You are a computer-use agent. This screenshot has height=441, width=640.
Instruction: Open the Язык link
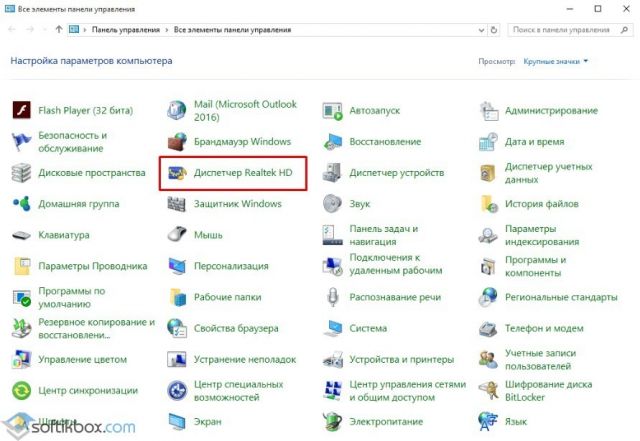click(x=516, y=421)
